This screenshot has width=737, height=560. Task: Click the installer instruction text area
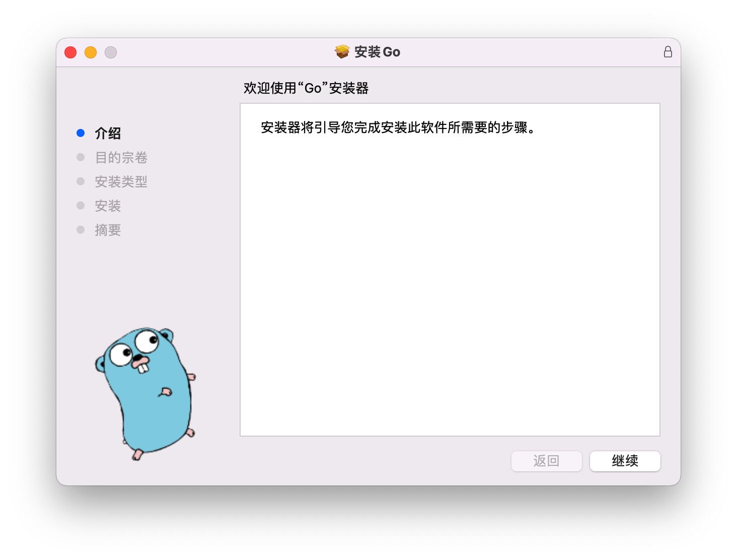tap(397, 128)
